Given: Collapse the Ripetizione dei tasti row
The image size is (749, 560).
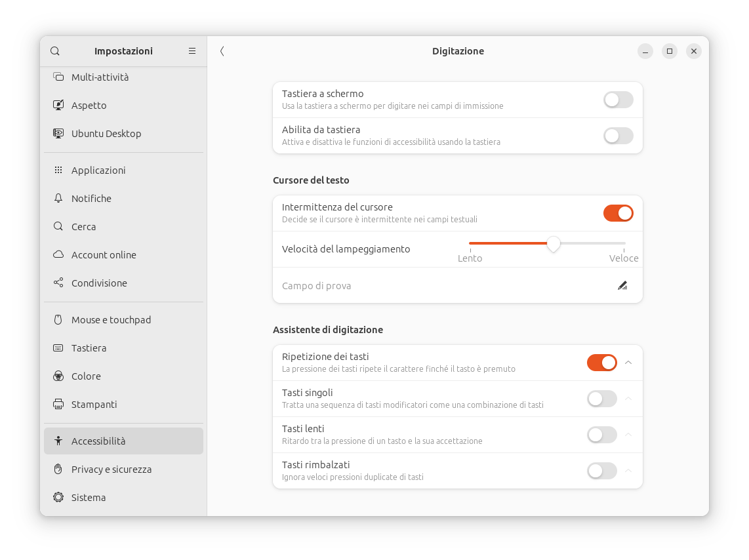Looking at the screenshot, I should pyautogui.click(x=628, y=363).
